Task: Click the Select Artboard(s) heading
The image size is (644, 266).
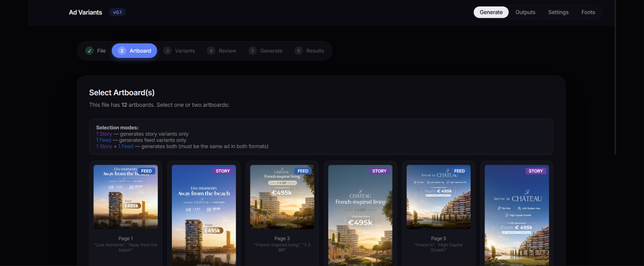Action: click(122, 93)
